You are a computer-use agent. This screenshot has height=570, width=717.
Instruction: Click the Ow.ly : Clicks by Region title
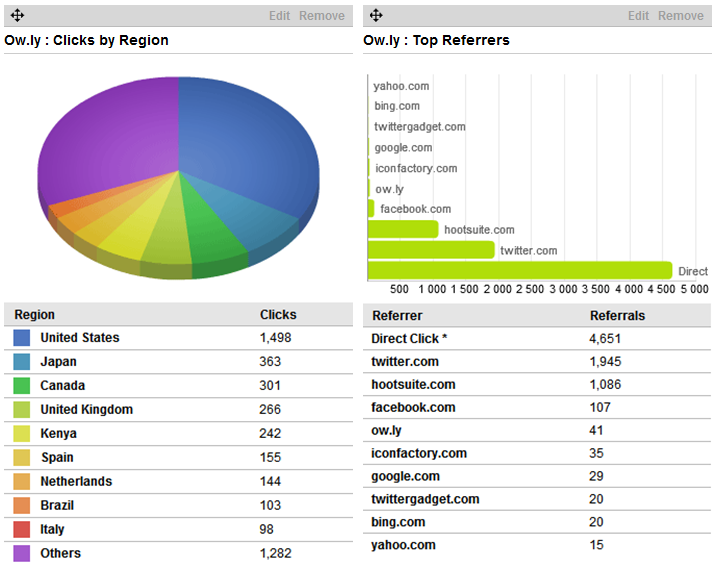pos(86,40)
